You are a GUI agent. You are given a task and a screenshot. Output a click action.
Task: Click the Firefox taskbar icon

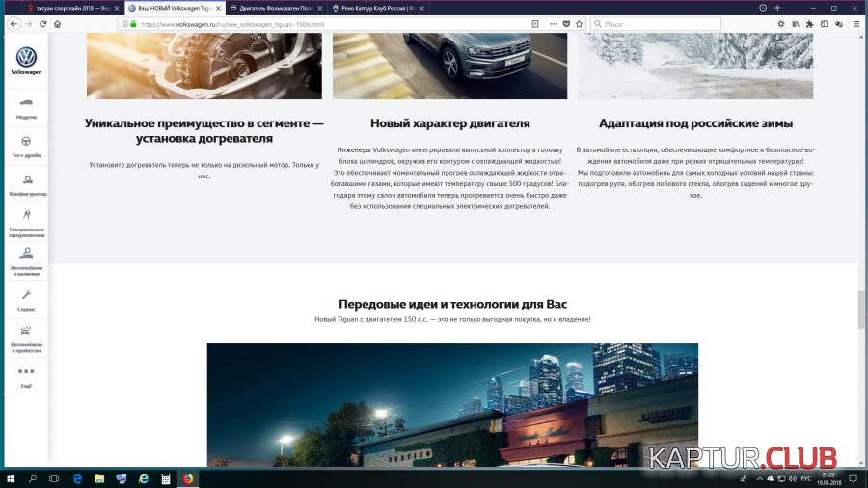[x=188, y=478]
